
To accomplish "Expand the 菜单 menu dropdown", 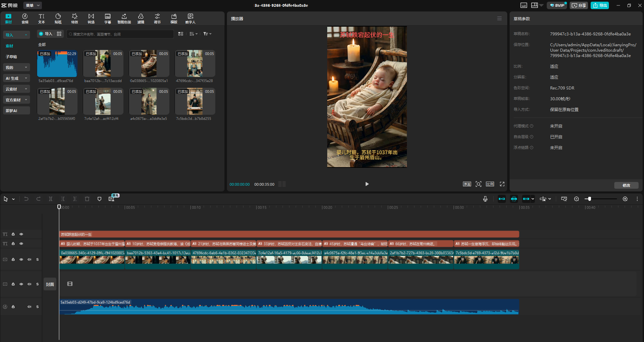I will 33,5.
